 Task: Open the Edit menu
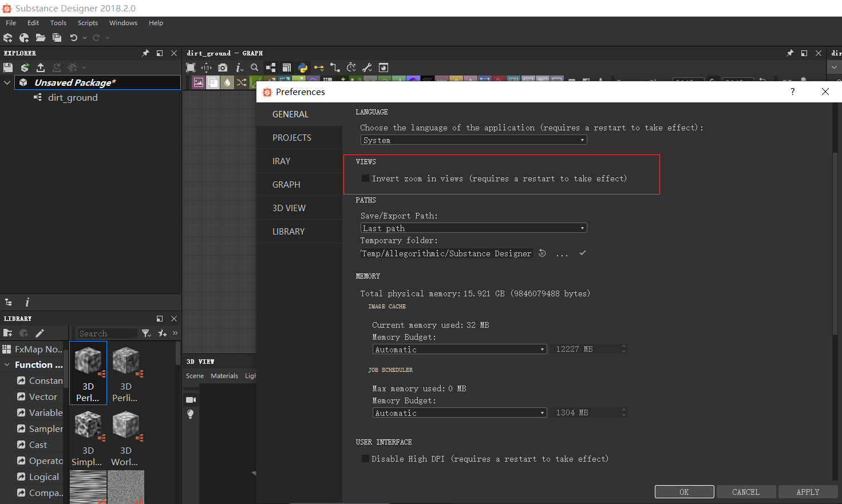33,23
